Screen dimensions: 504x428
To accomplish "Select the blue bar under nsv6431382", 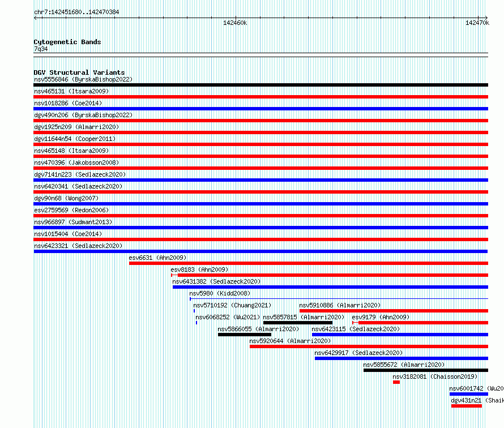I will pos(330,287).
